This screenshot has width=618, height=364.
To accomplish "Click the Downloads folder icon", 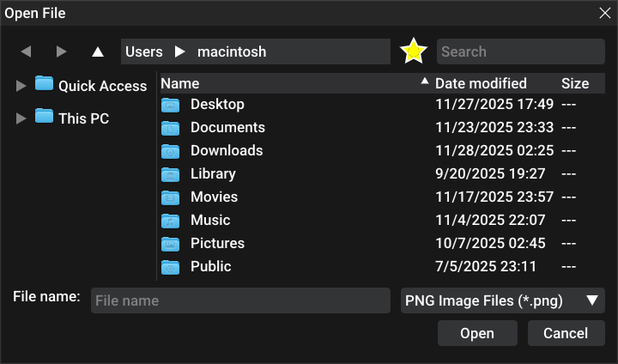I will [x=171, y=151].
